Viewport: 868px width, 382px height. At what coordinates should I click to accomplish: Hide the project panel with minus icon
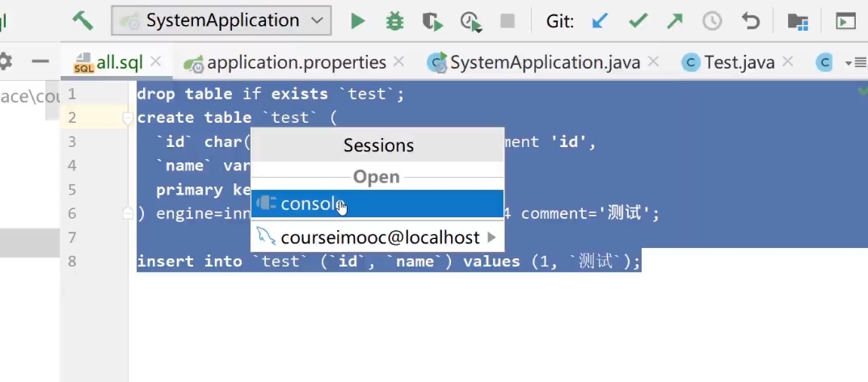(40, 61)
